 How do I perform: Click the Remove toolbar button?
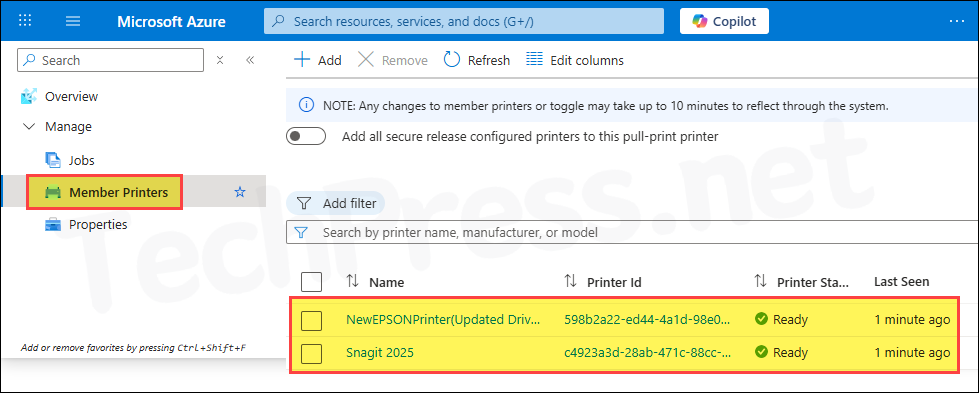click(x=393, y=60)
